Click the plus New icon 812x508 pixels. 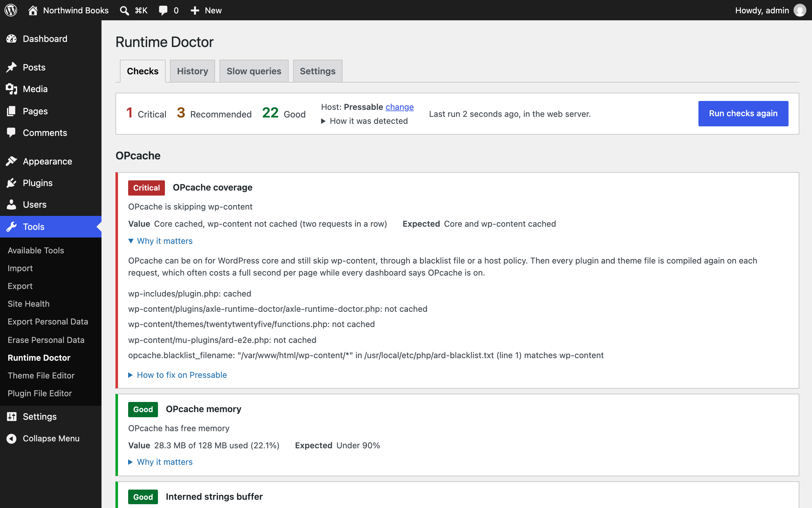point(195,10)
